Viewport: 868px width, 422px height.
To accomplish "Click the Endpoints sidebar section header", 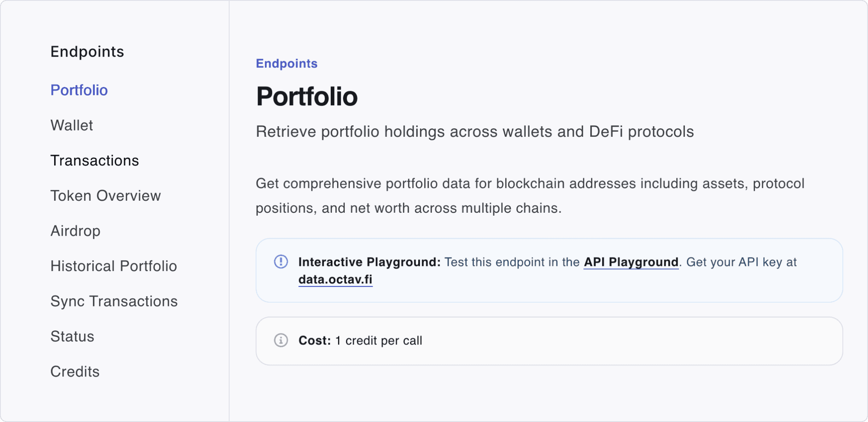I will 87,52.
